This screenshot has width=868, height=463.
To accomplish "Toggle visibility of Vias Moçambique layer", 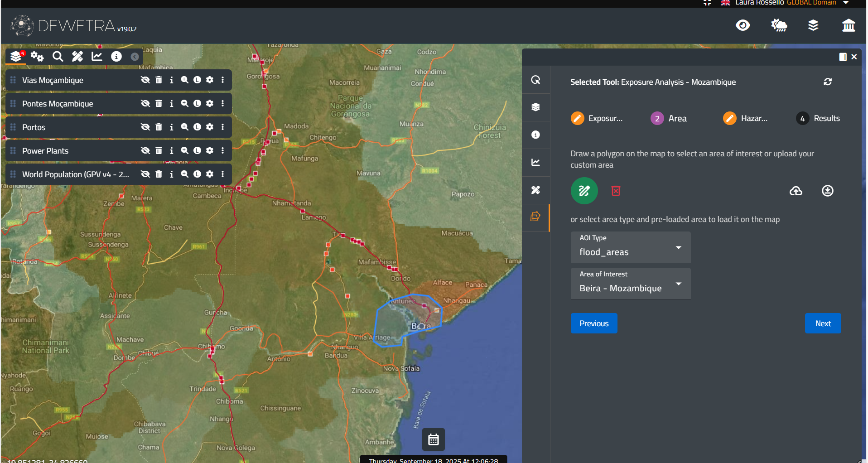I will point(145,80).
